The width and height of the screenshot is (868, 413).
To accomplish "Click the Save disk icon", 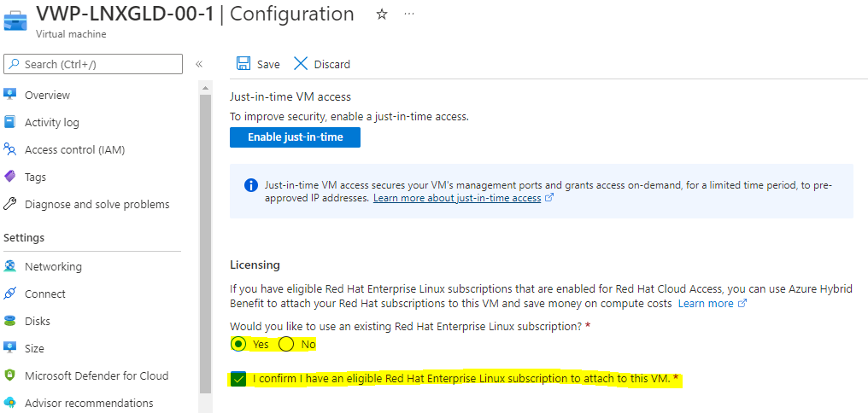I will (x=243, y=64).
